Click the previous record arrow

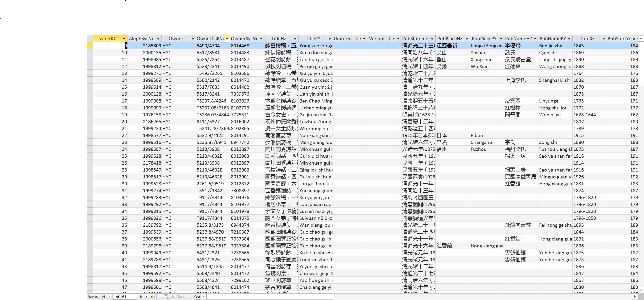coord(109,297)
